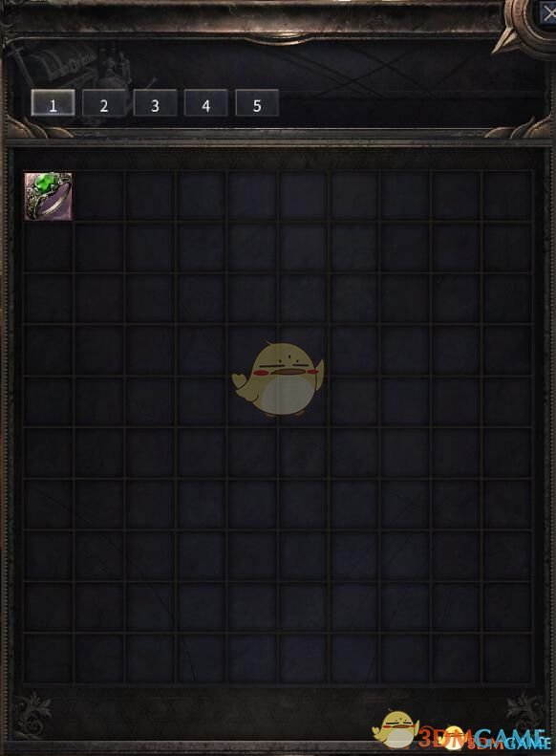Click the floral ornament in bottom-left frame corner
This screenshot has height=756, width=556.
[x=32, y=715]
